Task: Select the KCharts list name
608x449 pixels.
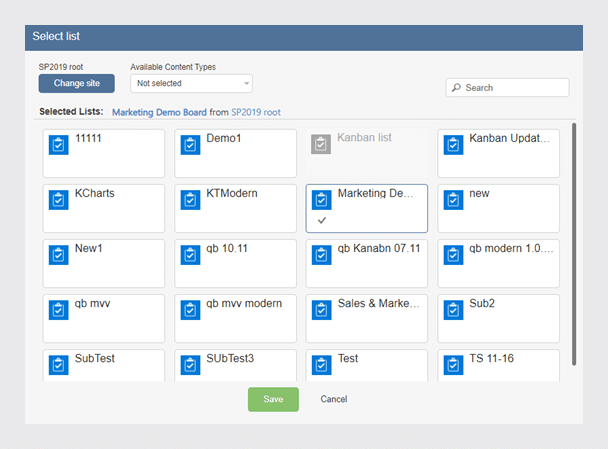Action: pos(95,193)
